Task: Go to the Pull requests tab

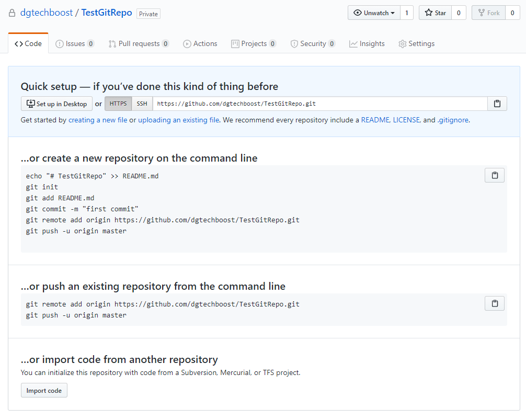Action: click(x=139, y=44)
